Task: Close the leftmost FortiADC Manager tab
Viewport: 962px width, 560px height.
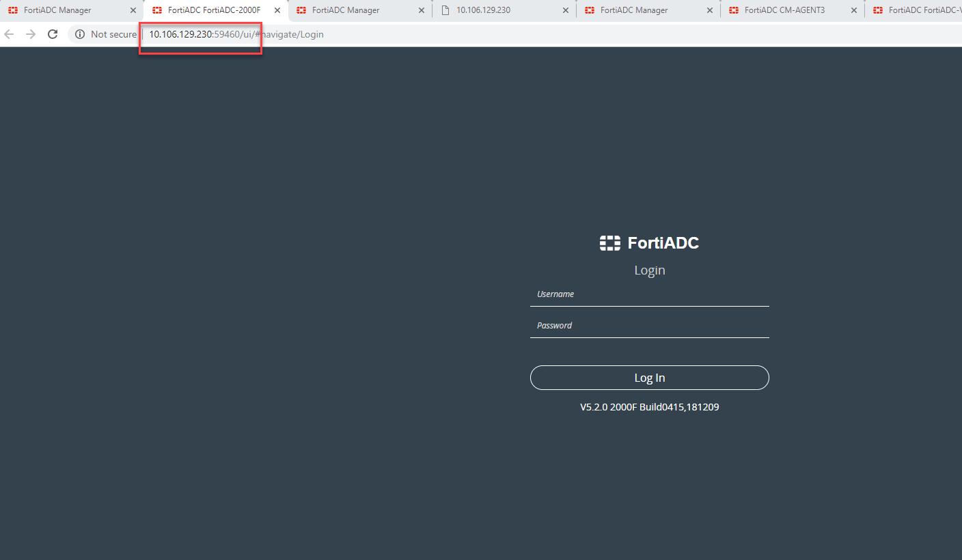Action: pyautogui.click(x=133, y=10)
